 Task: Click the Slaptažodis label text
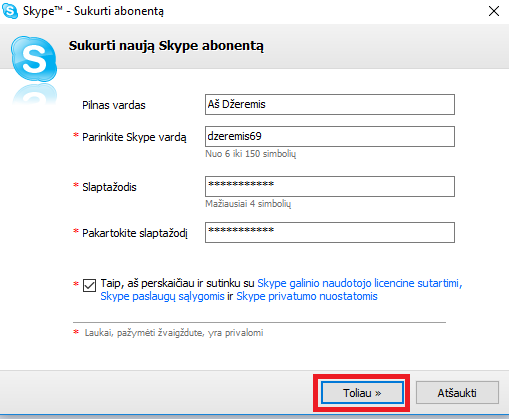109,187
